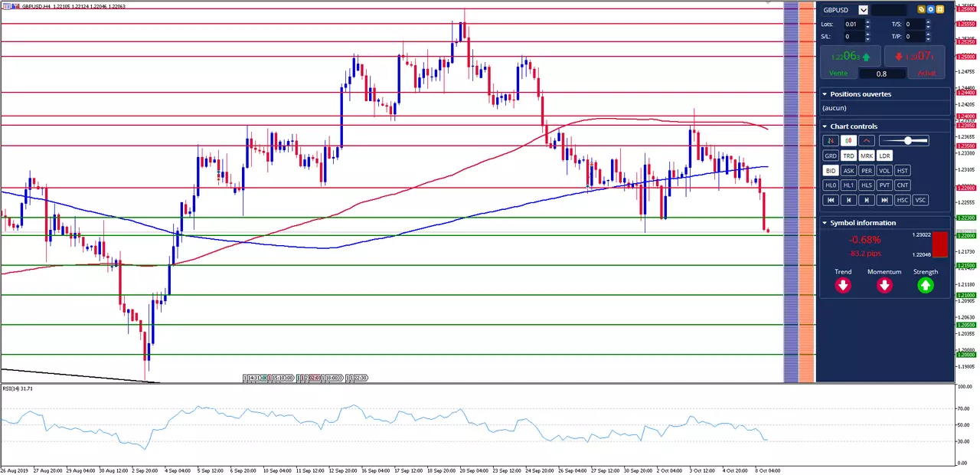Increase T/S value with up stepper
This screenshot has width=980, height=475.
tap(928, 21)
